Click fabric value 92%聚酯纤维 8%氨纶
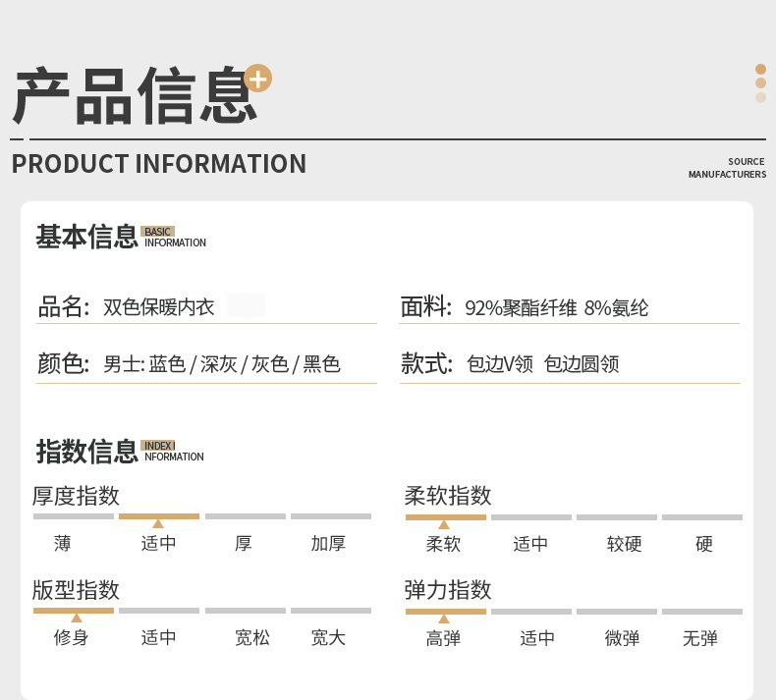Image resolution: width=776 pixels, height=700 pixels. pyautogui.click(x=556, y=307)
